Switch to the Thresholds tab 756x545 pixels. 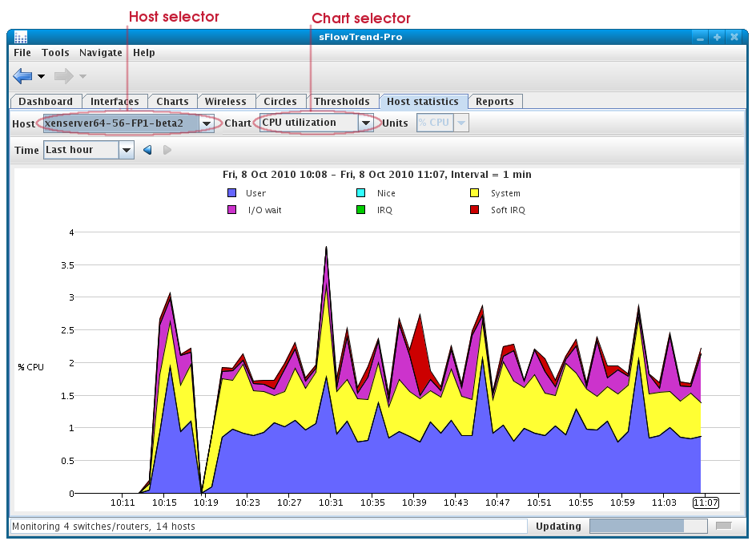coord(342,102)
